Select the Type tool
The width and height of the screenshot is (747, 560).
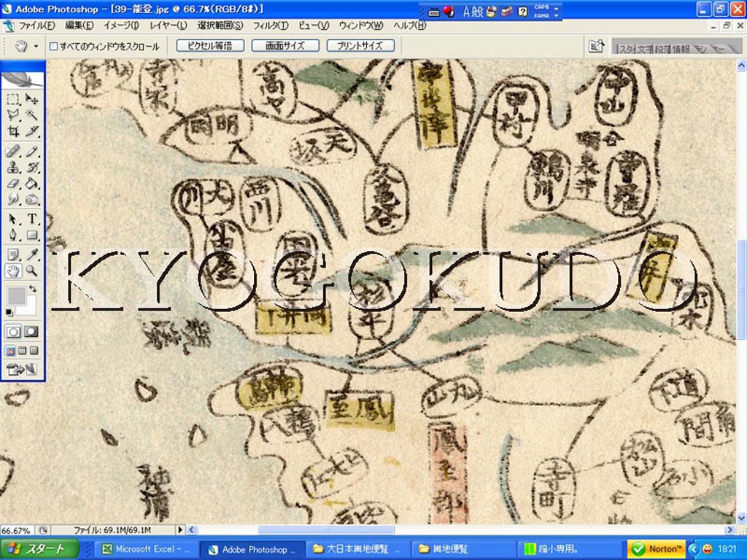[31, 219]
